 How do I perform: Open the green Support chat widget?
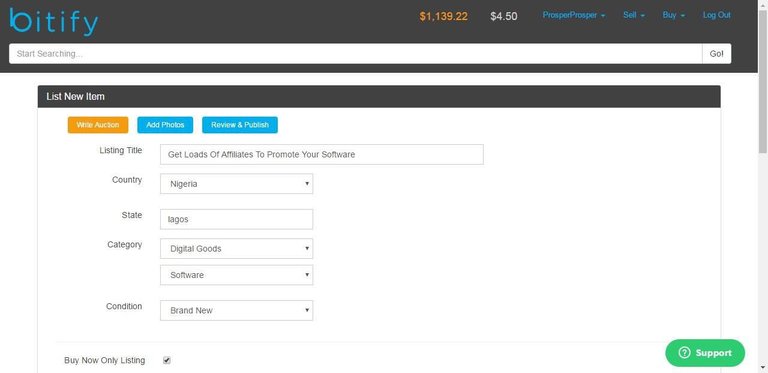point(705,353)
